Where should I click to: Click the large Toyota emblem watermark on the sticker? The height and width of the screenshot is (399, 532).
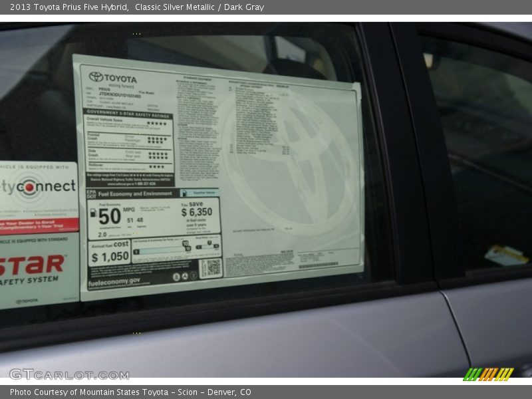(289, 162)
